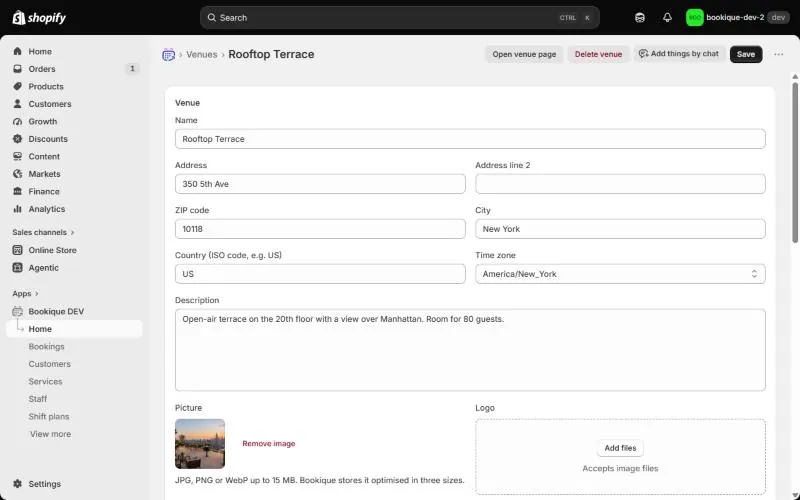Click the Bookique app icon in the breadcrumb
The image size is (800, 500).
click(x=168, y=55)
